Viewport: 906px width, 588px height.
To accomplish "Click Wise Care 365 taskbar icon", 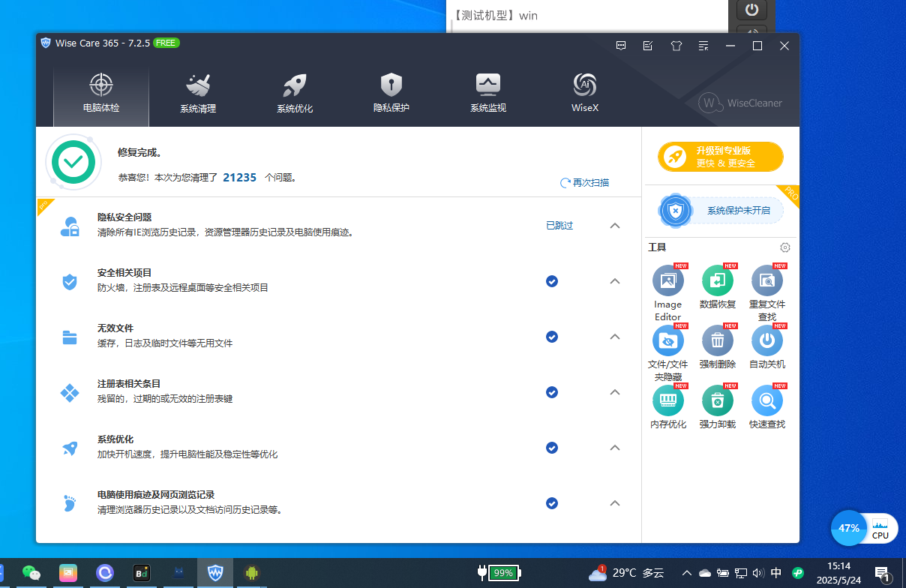I will point(215,573).
